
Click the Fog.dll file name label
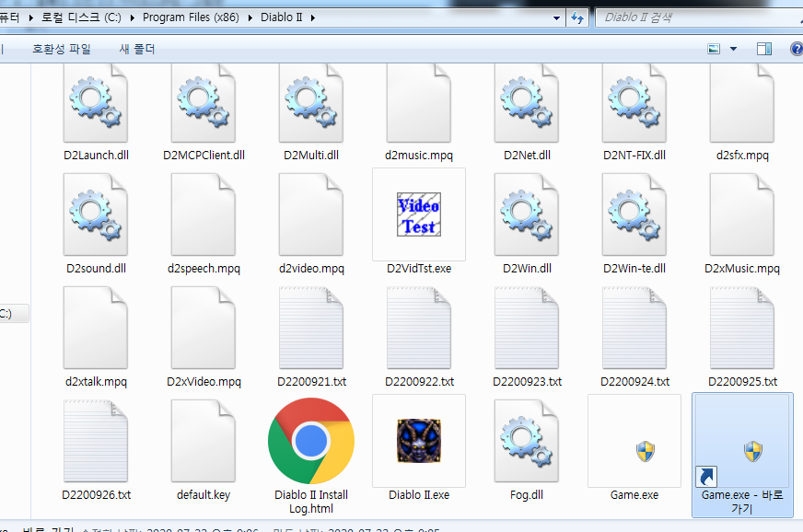point(527,494)
